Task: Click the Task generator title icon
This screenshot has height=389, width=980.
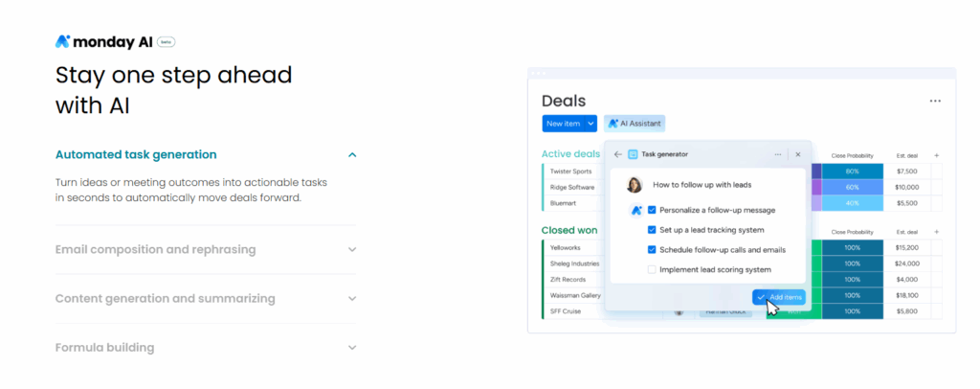Action: (x=633, y=154)
